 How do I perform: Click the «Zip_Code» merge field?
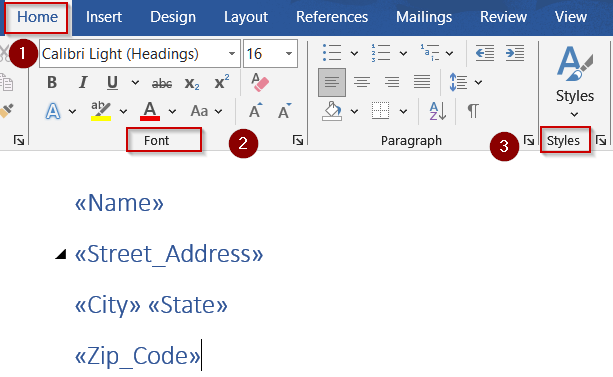click(x=137, y=356)
